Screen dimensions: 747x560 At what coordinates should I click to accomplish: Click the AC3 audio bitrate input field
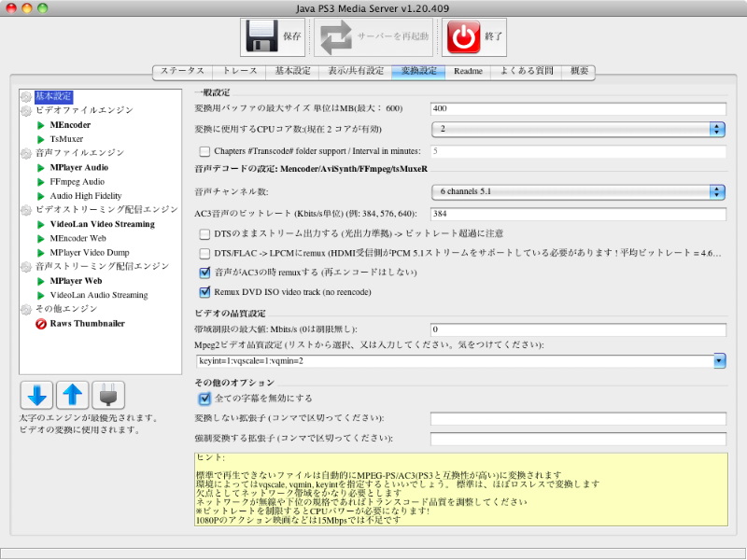[578, 214]
